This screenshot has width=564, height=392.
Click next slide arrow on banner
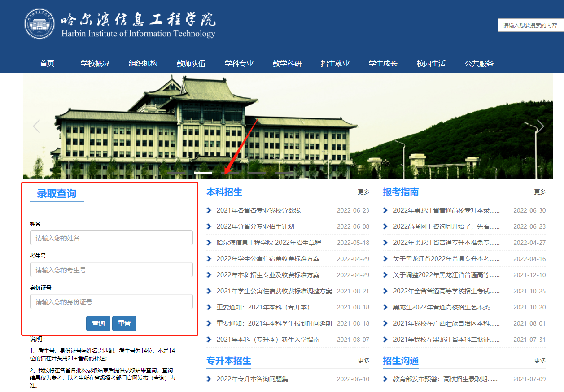(x=540, y=126)
